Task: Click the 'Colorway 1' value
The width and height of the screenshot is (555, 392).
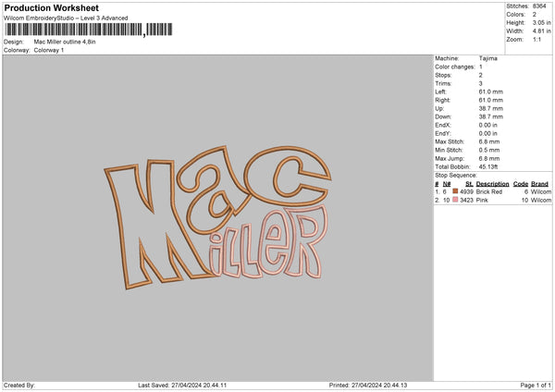Action: tap(49, 50)
